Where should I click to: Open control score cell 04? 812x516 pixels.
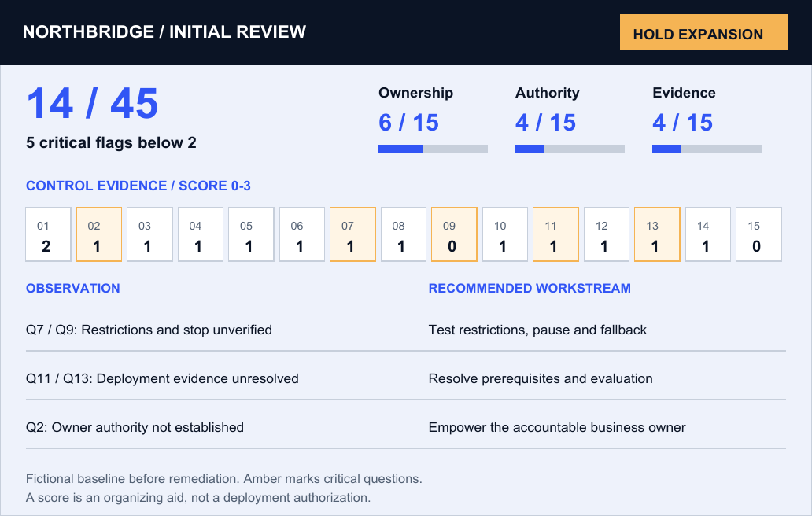click(201, 234)
